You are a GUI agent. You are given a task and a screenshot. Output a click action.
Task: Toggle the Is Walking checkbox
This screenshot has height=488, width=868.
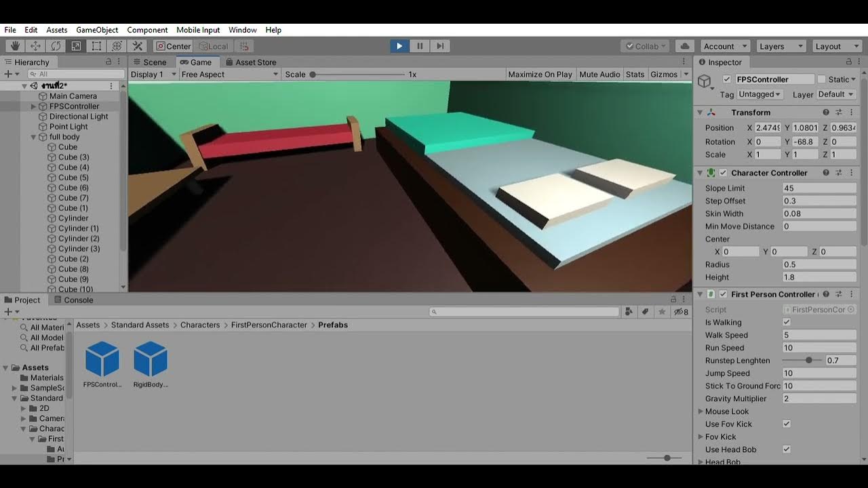(787, 323)
